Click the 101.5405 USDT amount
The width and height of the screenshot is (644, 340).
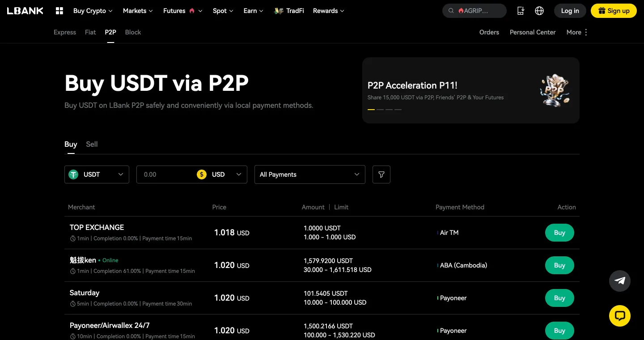coord(326,293)
